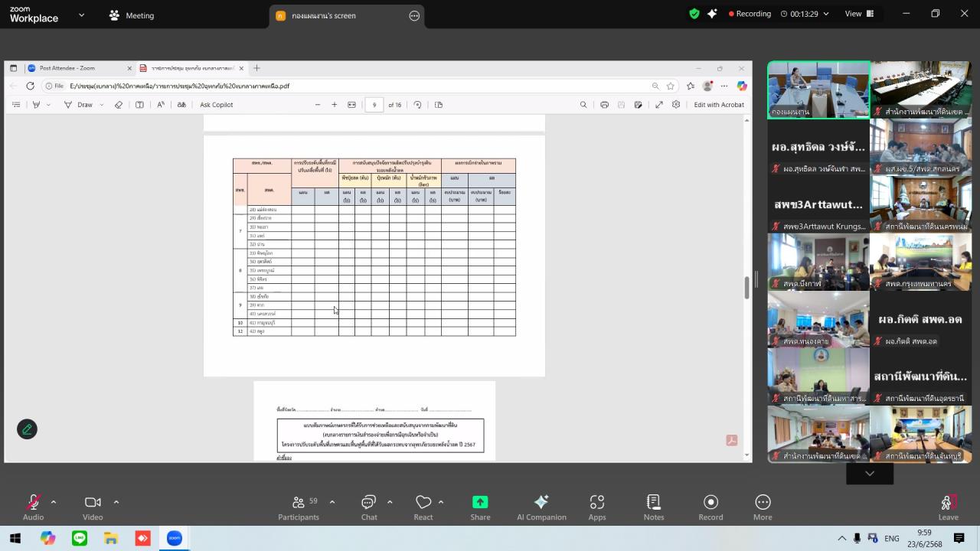Open the View dropdown
Viewport: 980px width, 551px height.
coord(857,14)
